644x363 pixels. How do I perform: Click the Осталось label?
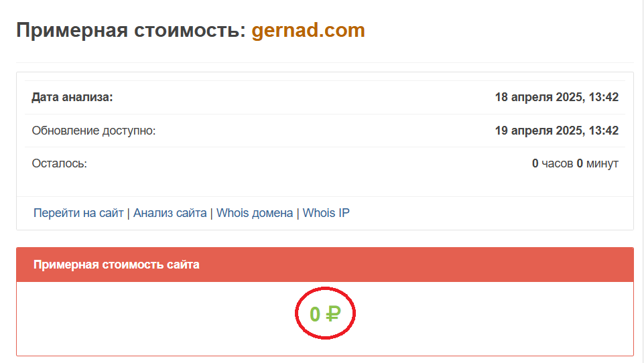(x=59, y=163)
